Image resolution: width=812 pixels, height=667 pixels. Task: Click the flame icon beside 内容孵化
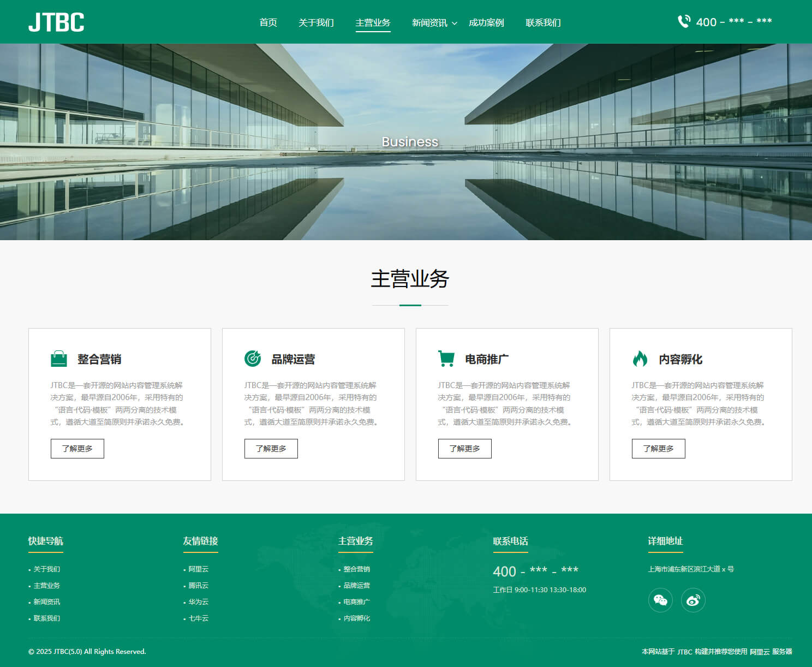(640, 359)
